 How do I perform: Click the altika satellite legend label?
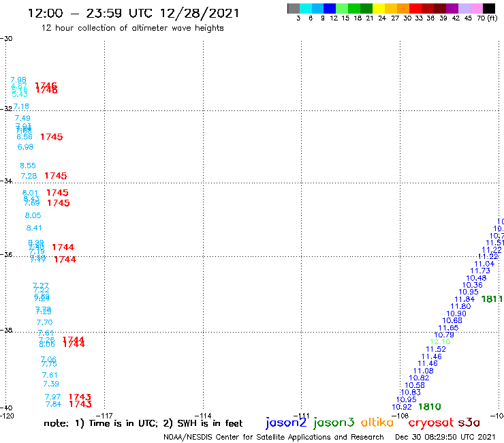pos(377,423)
